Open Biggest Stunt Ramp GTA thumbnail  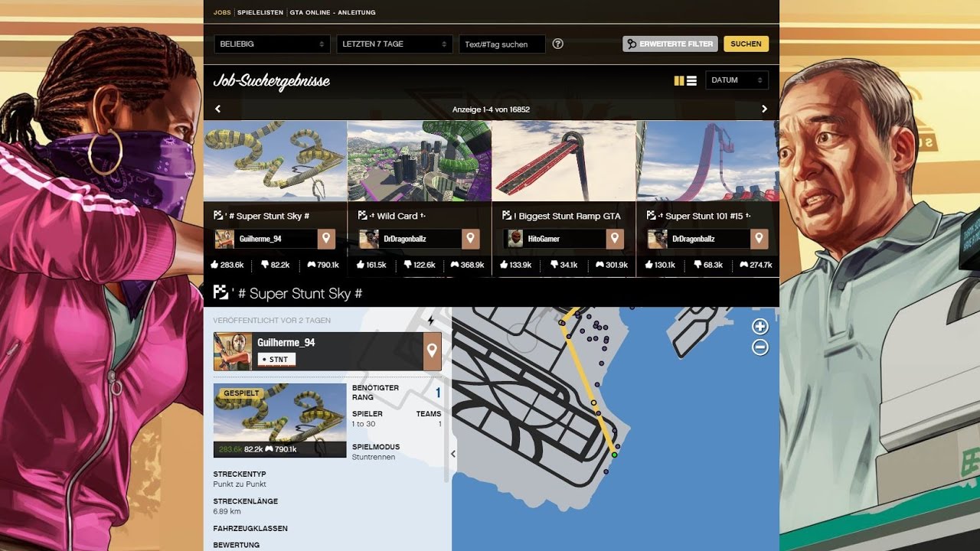[563, 161]
